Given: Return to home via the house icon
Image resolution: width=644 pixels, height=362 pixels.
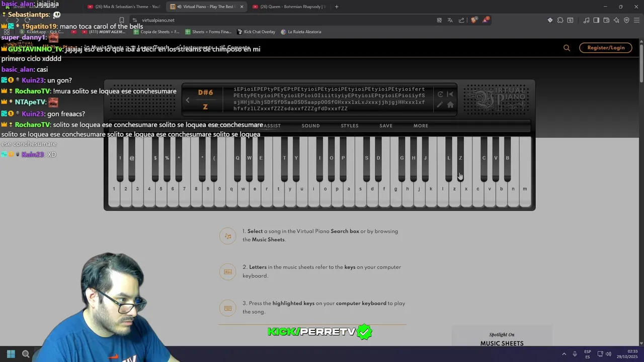Looking at the screenshot, I should coord(450,105).
